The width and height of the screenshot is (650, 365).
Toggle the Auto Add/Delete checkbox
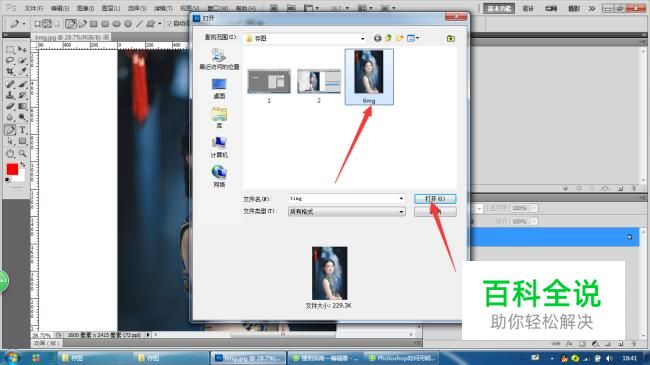pyautogui.click(x=169, y=24)
